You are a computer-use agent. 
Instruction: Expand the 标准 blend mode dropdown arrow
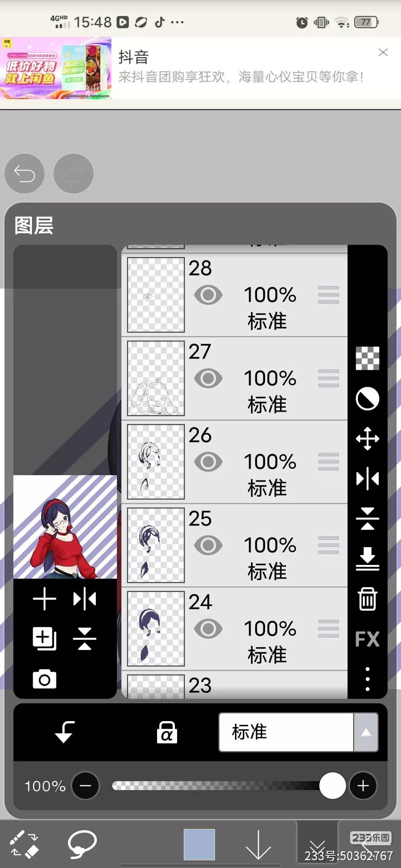[x=366, y=732]
